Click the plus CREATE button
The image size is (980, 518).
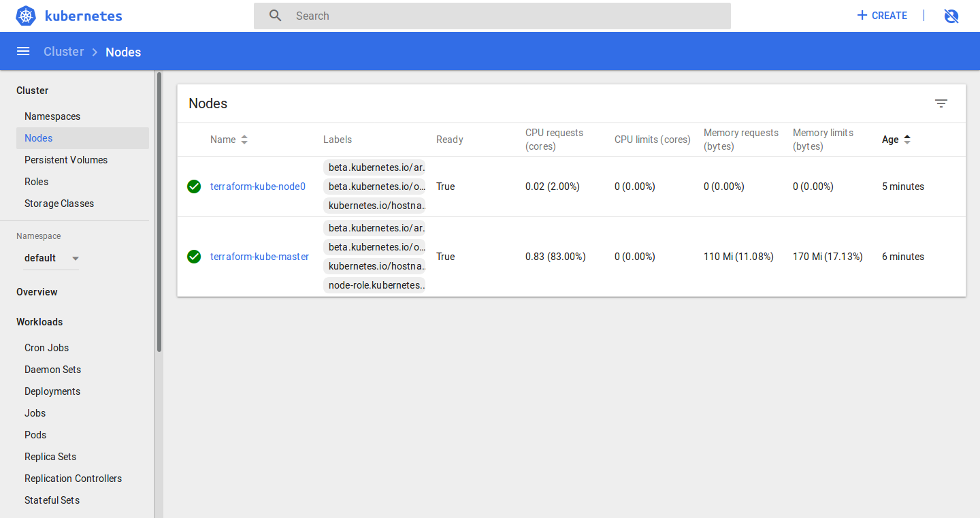[882, 16]
